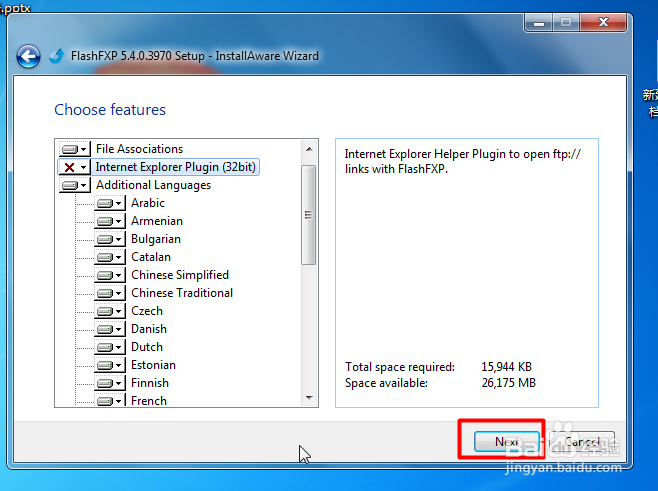The height and width of the screenshot is (491, 658).
Task: Open Danish language install dropdown
Action: coord(110,329)
